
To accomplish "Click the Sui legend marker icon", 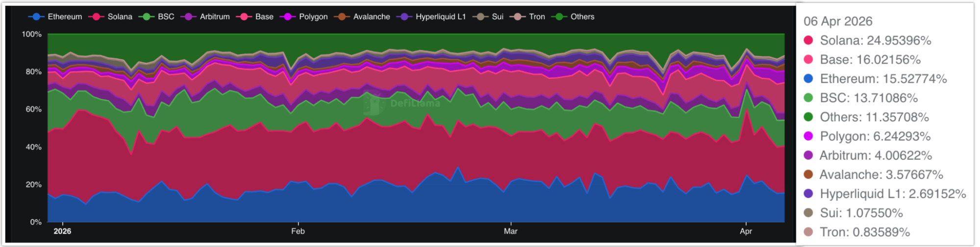I will click(x=480, y=17).
